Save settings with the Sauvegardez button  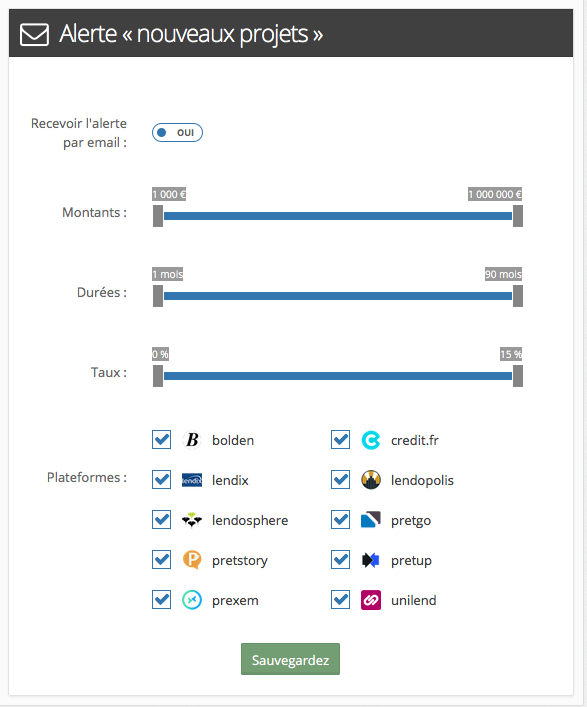pyautogui.click(x=290, y=659)
